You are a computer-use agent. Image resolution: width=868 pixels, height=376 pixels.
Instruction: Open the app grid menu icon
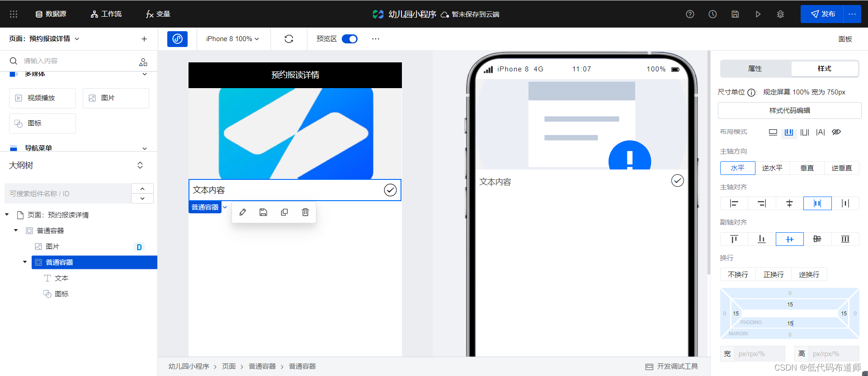pyautogui.click(x=14, y=14)
